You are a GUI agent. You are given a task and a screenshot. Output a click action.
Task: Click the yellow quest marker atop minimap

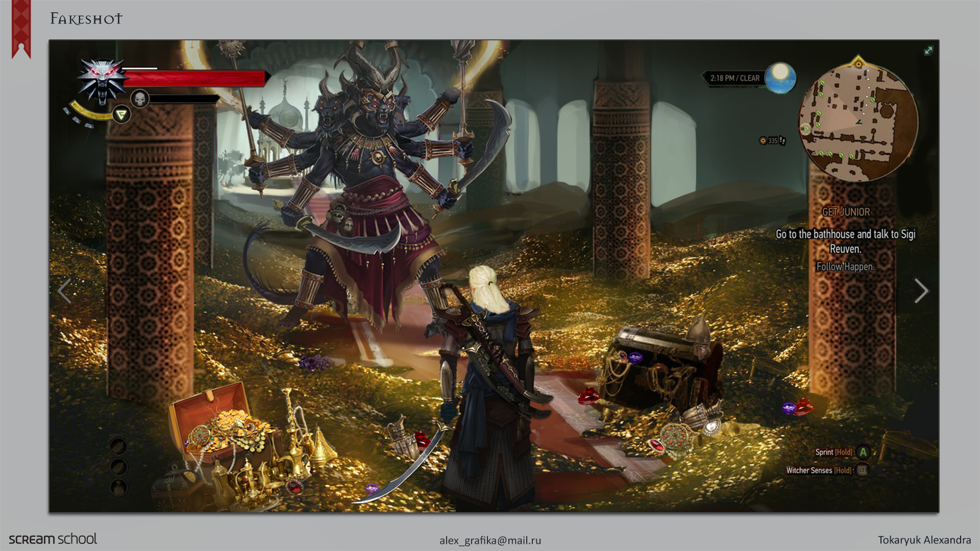858,62
